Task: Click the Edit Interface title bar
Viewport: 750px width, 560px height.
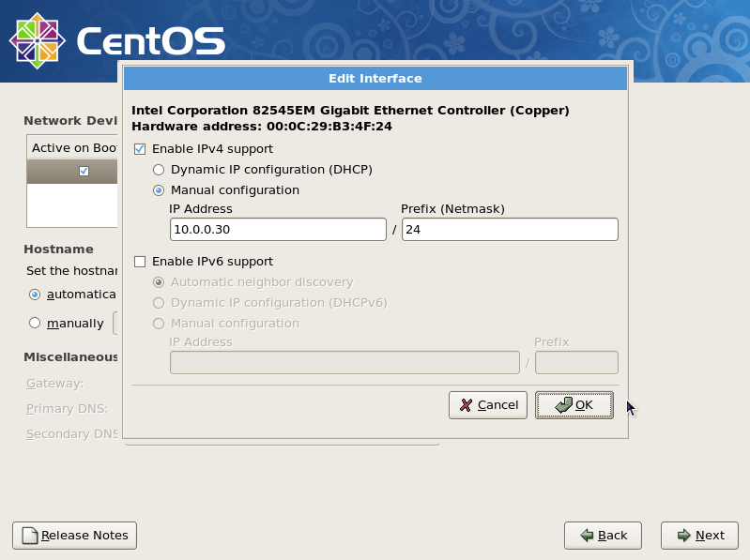Action: 375,79
